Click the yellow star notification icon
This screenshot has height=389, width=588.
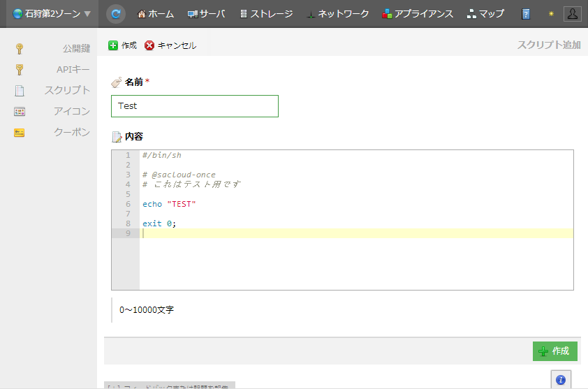(x=550, y=14)
